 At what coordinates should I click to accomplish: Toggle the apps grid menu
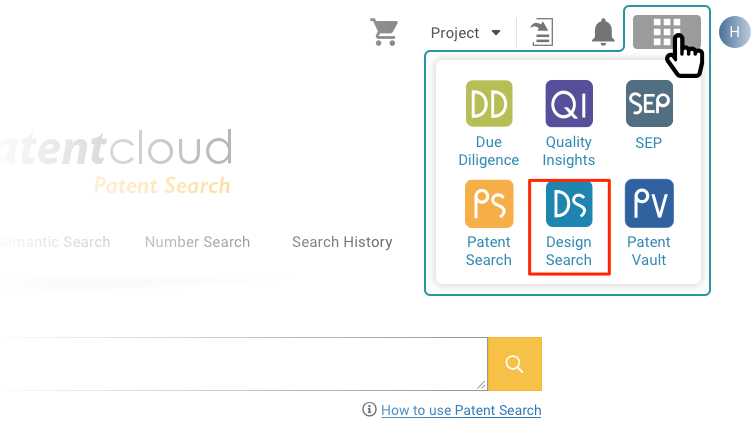pyautogui.click(x=667, y=32)
